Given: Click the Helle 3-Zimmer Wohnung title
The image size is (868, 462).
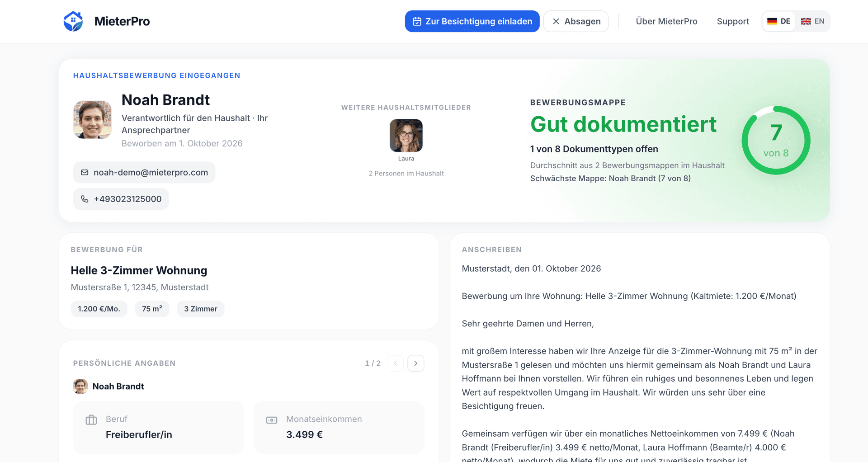Looking at the screenshot, I should click(139, 270).
